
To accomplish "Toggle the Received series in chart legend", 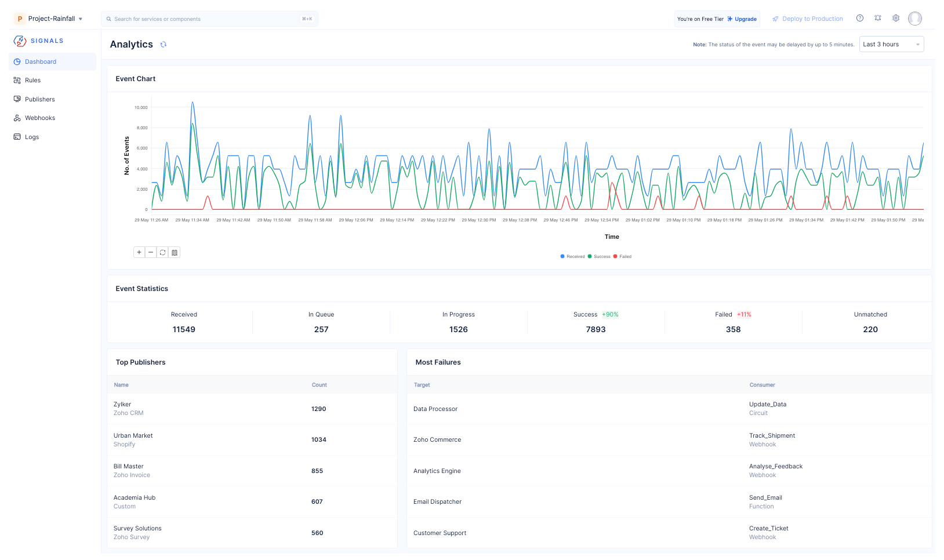I will click(573, 256).
